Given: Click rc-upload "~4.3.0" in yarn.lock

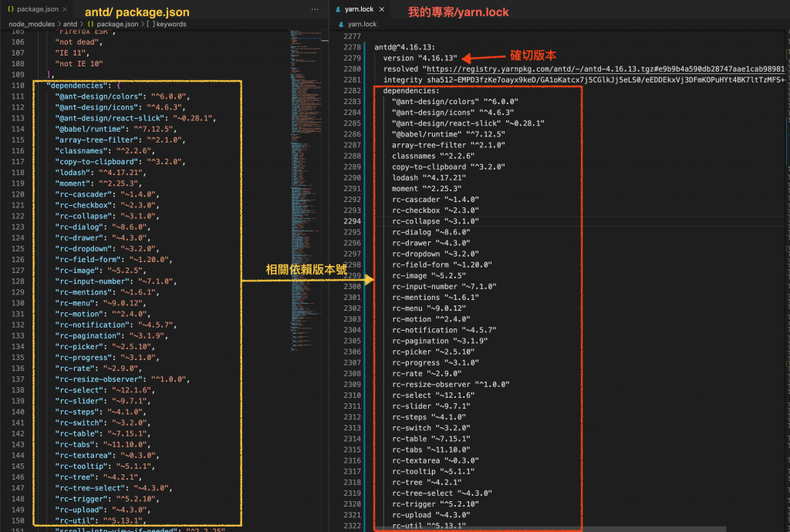Looking at the screenshot, I should [x=431, y=515].
